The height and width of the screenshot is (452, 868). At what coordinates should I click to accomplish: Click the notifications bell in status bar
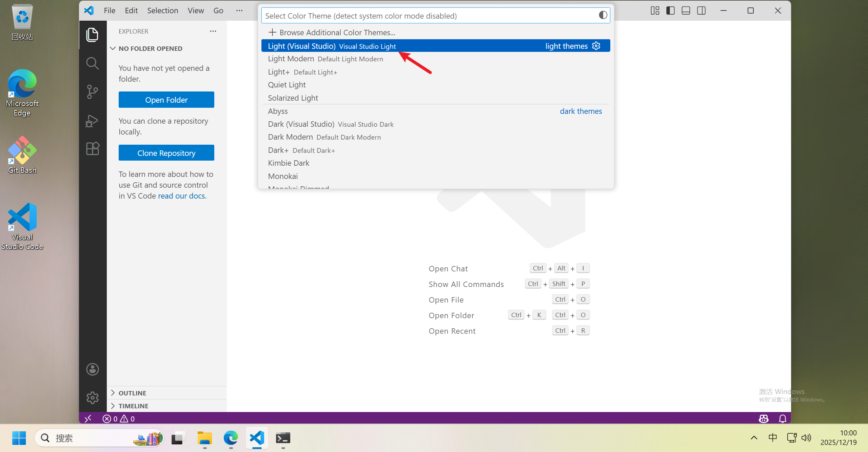click(783, 419)
